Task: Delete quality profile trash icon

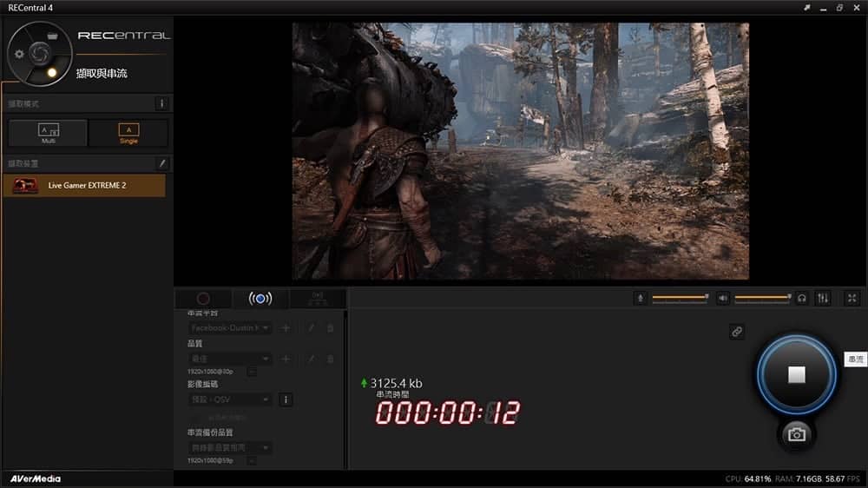Action: [x=331, y=359]
